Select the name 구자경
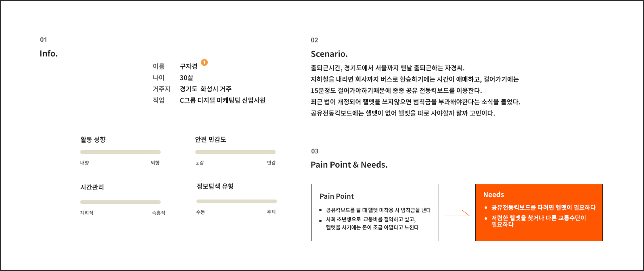Viewport: 644px width, 271px height. click(188, 66)
